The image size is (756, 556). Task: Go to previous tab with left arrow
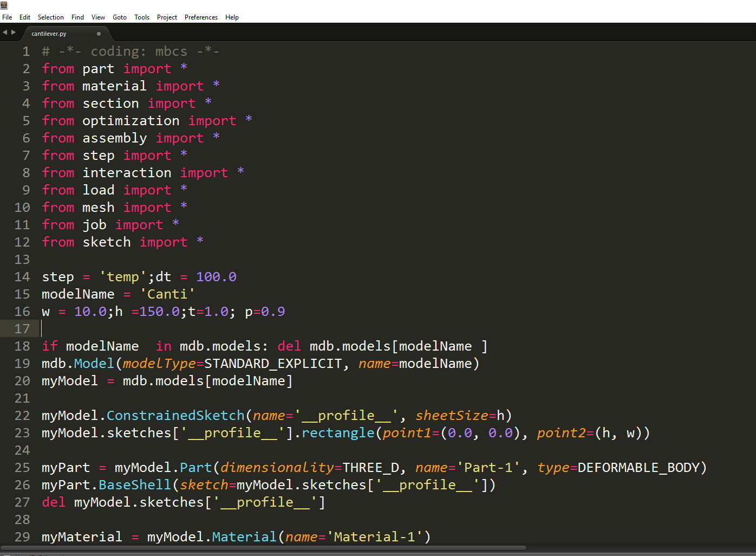point(5,33)
